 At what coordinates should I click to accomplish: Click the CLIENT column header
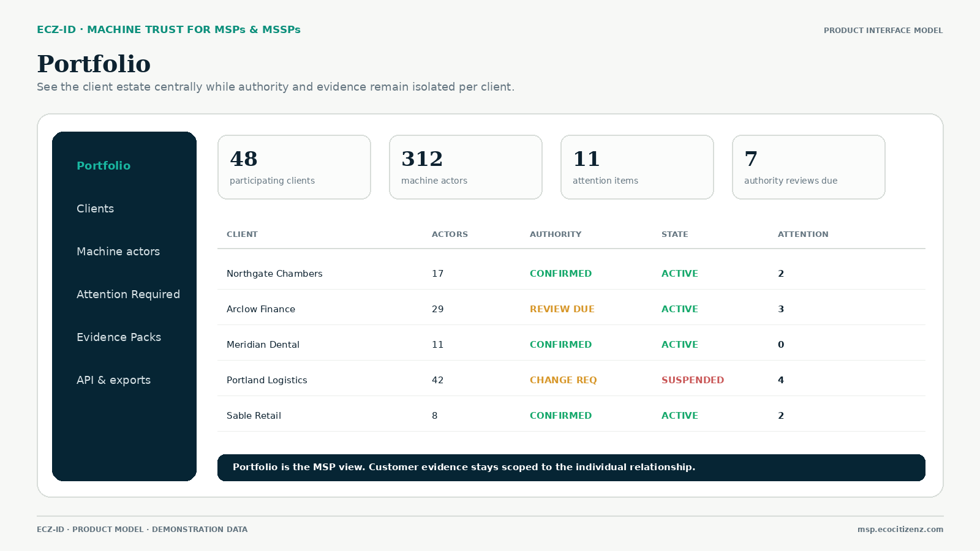coord(242,234)
